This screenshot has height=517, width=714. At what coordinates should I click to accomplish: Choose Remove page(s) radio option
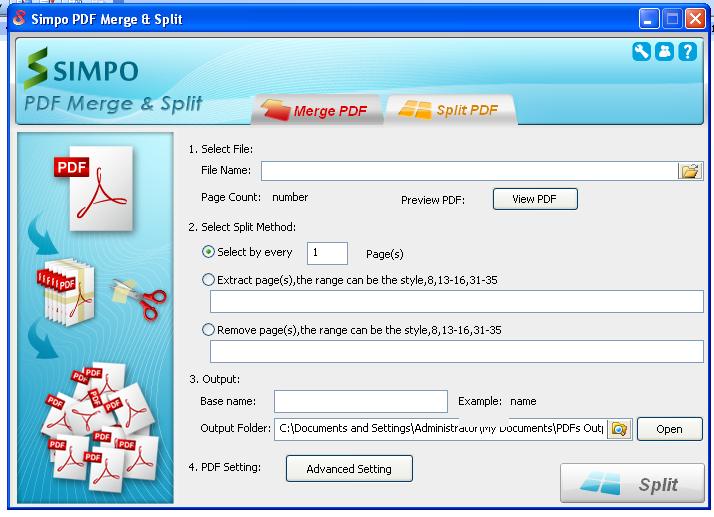point(208,330)
